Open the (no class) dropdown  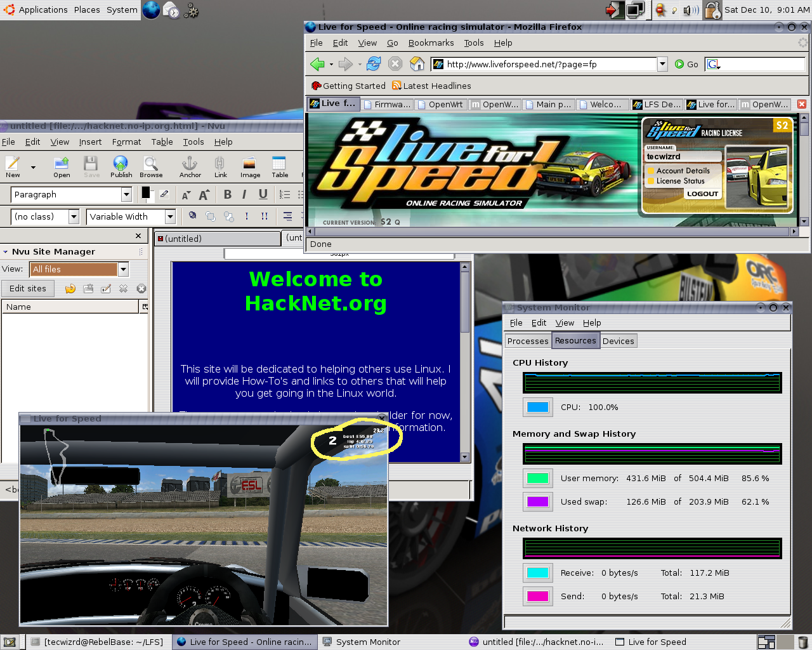(x=74, y=216)
